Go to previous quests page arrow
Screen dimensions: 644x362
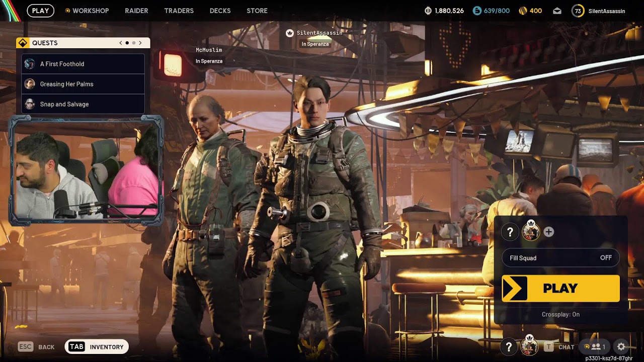click(121, 43)
